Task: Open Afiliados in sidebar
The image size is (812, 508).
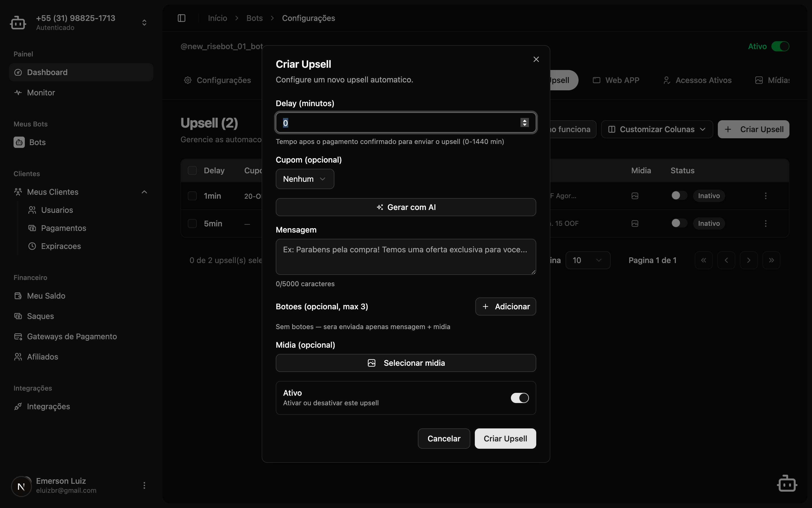Action: (81, 356)
